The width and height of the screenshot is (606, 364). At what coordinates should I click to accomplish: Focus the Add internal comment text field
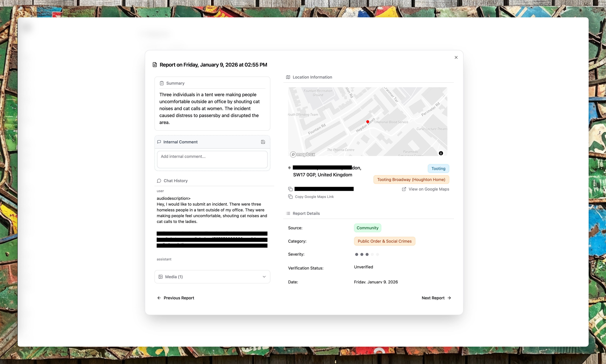click(212, 159)
